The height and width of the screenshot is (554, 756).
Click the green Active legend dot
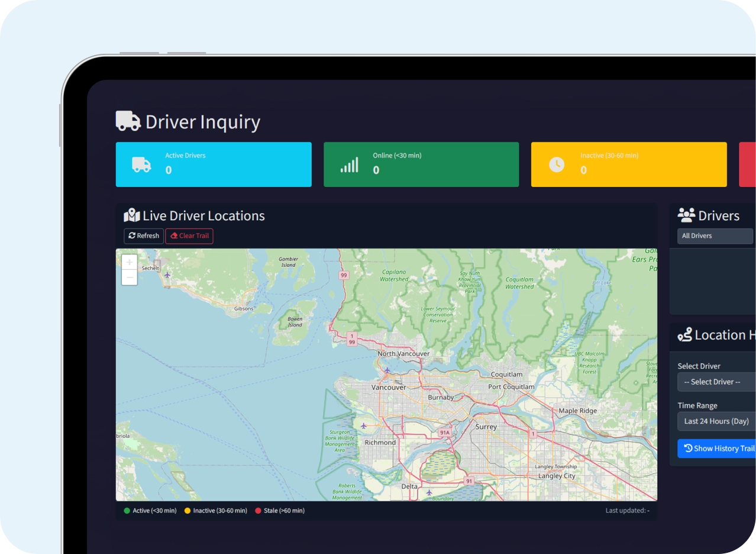(127, 510)
